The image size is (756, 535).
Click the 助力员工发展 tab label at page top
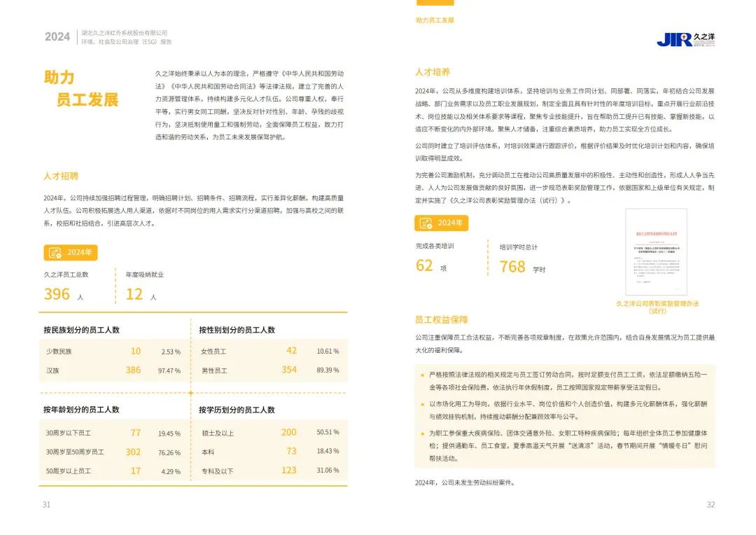(435, 20)
